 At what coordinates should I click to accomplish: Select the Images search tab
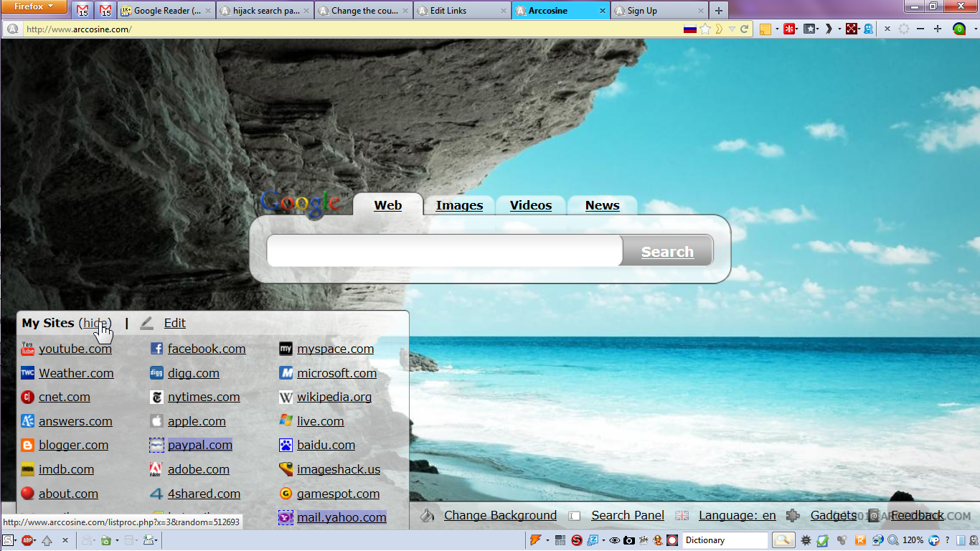click(x=459, y=205)
